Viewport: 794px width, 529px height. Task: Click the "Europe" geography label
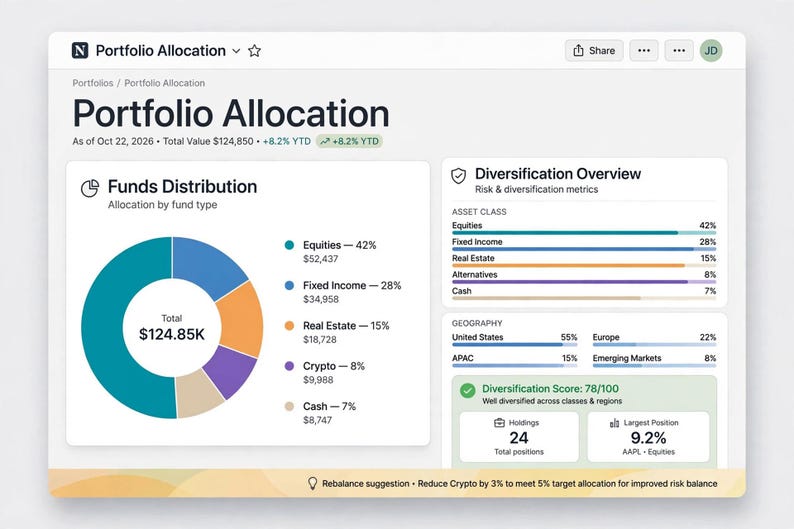coord(606,337)
